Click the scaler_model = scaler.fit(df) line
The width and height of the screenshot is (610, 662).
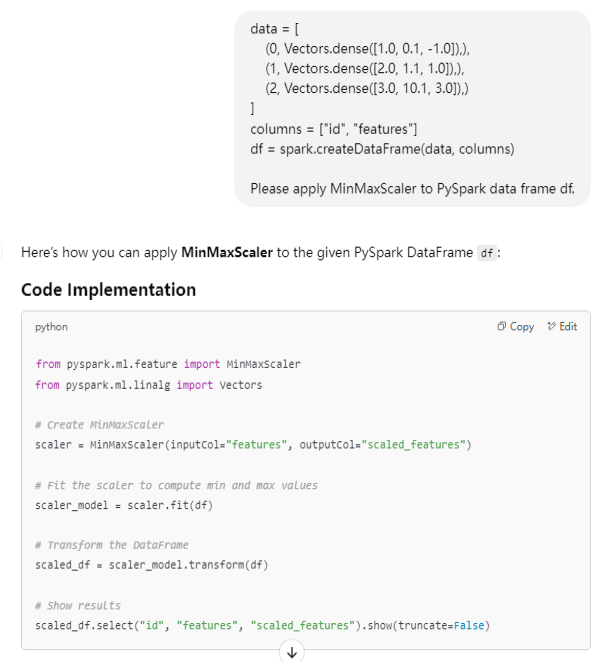tap(123, 505)
